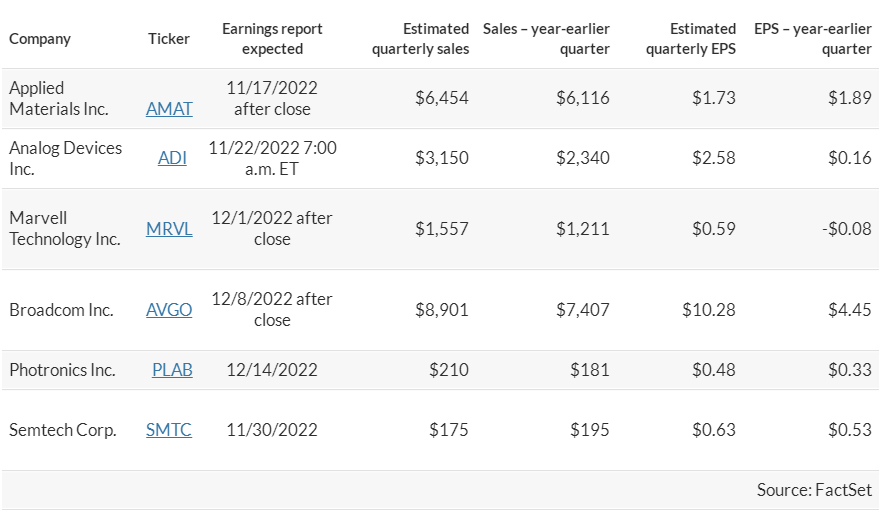
Task: Click the Semtech Corp. company name
Action: click(63, 430)
